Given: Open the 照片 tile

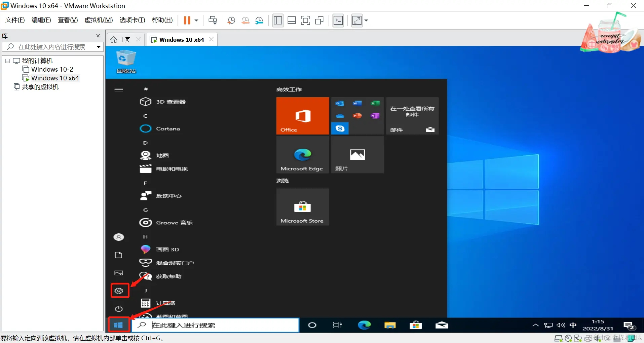Looking at the screenshot, I should click(357, 155).
